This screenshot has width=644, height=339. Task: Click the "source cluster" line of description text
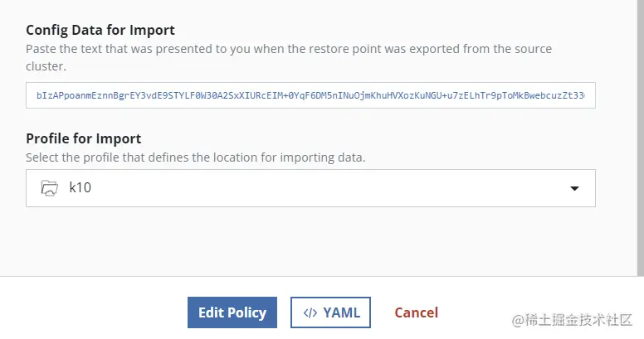click(x=46, y=65)
